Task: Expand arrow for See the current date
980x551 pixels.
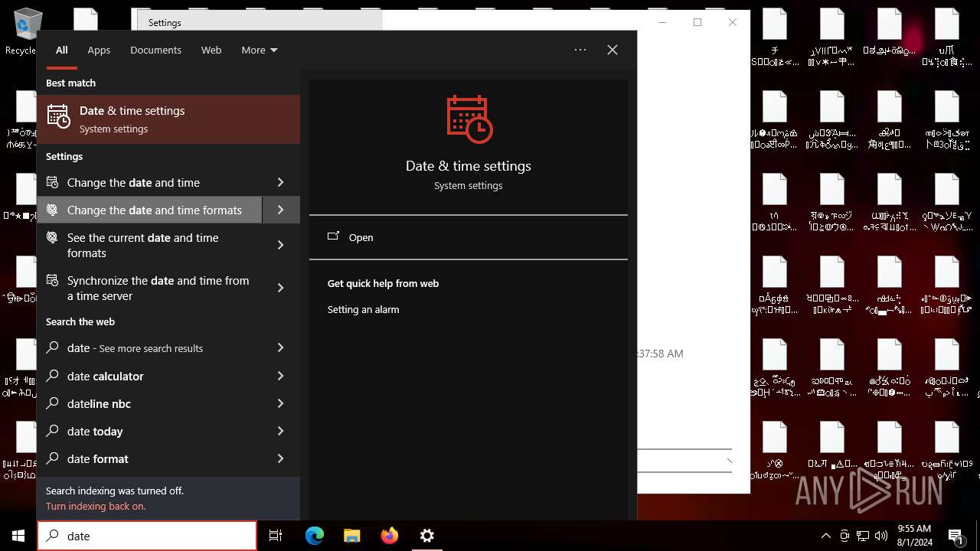Action: click(281, 245)
